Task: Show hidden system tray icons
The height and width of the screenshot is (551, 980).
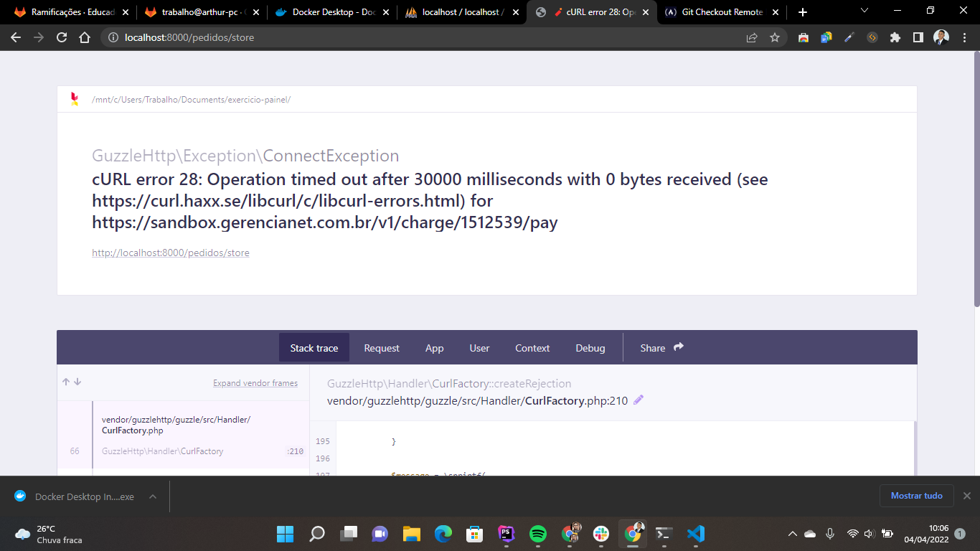Action: coord(792,534)
